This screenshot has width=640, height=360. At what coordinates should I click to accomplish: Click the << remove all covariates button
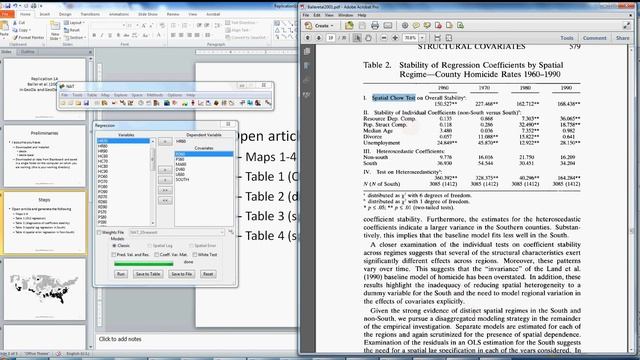[x=165, y=200]
